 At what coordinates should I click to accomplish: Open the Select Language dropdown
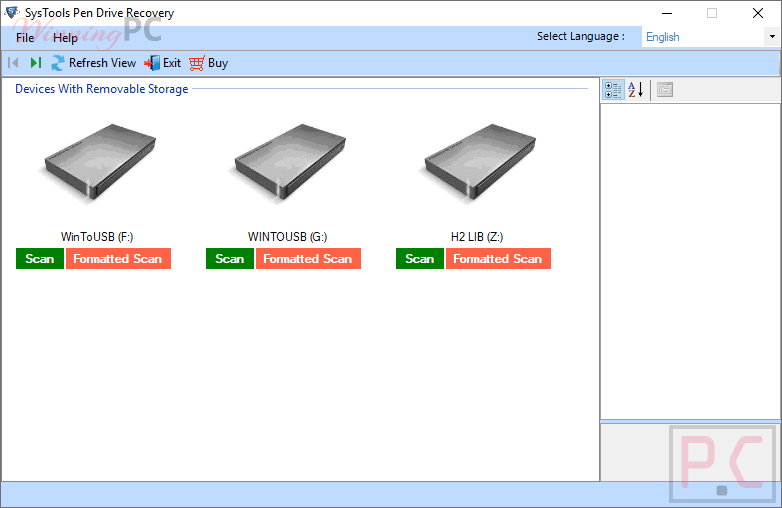pos(711,37)
